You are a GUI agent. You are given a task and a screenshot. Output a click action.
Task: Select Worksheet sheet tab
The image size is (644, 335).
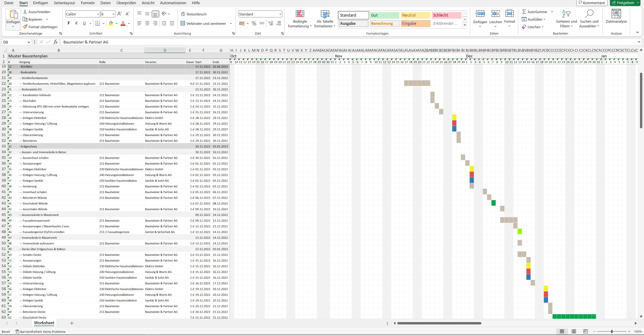44,323
